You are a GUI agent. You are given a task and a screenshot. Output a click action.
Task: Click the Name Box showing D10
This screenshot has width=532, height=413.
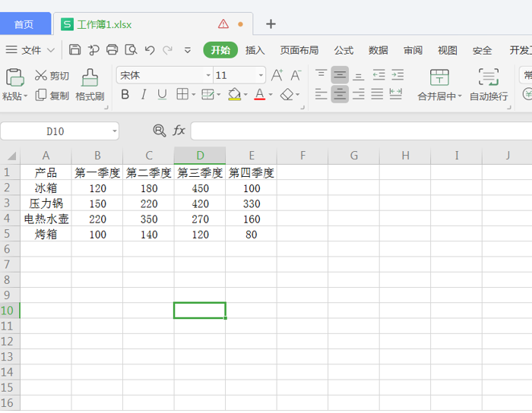point(55,131)
